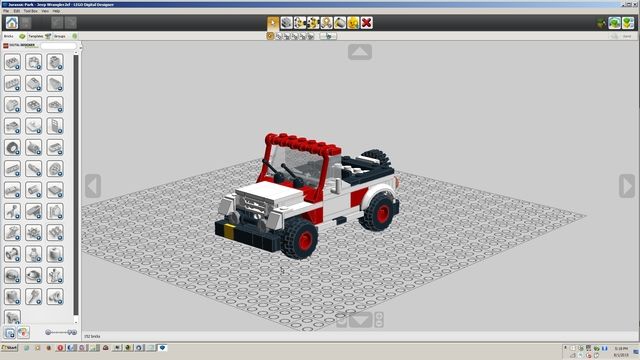Image resolution: width=640 pixels, height=360 pixels.
Task: Choose the Hinge tool icon
Action: click(300, 23)
